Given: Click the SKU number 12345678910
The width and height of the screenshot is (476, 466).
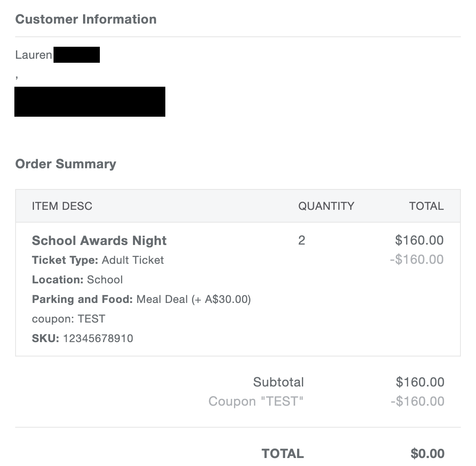Looking at the screenshot, I should pos(98,339).
